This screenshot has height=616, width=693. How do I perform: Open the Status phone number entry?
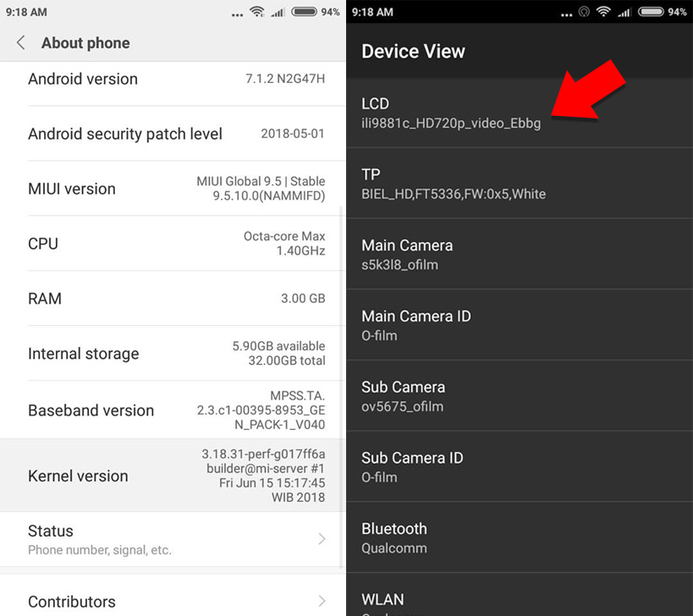(x=173, y=540)
